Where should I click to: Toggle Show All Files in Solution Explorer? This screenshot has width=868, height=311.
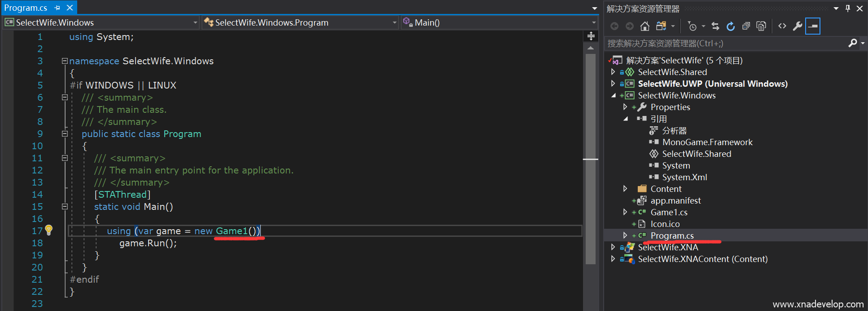coord(761,27)
